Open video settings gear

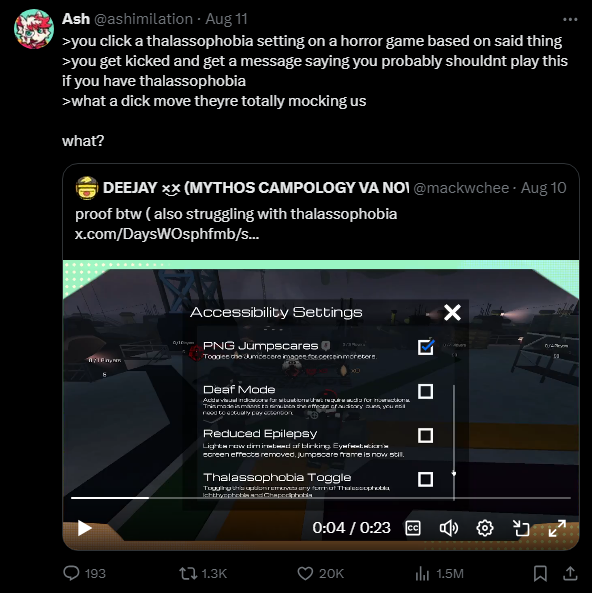point(485,528)
